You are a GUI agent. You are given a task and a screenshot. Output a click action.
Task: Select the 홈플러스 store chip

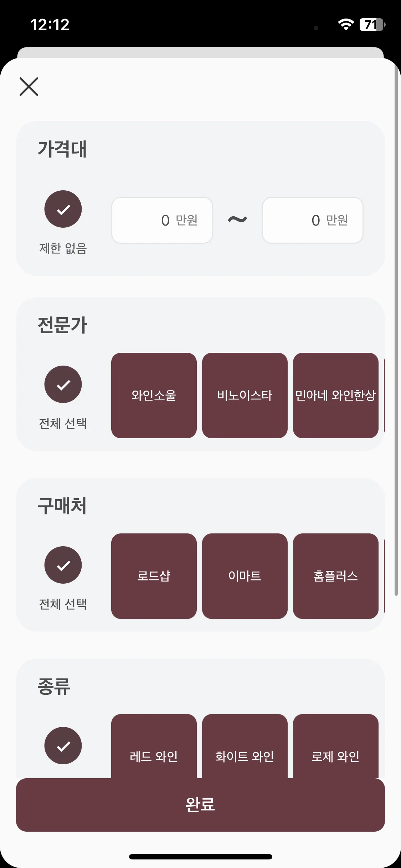[336, 576]
